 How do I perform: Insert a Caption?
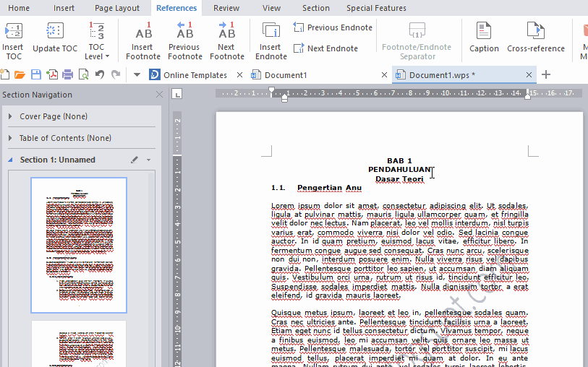tap(484, 38)
